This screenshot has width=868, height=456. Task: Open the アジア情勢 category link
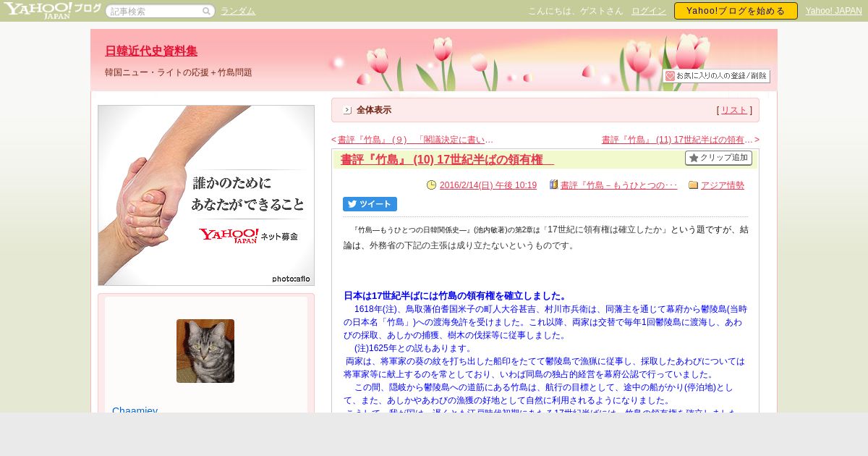[x=723, y=185]
